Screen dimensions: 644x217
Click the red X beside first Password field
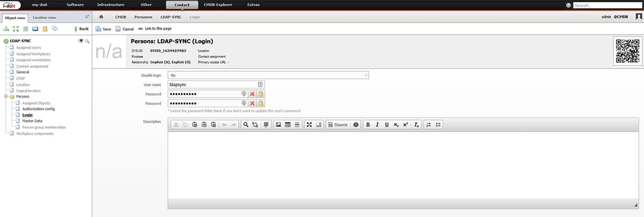click(252, 94)
